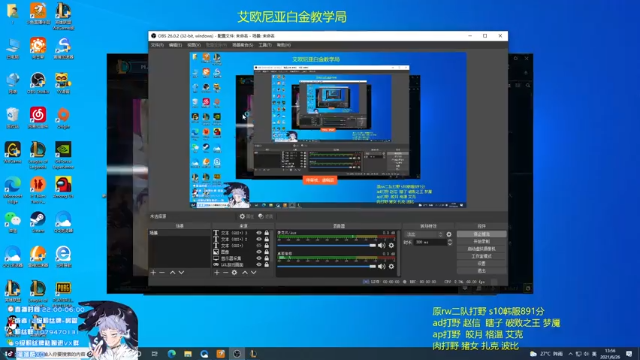Image resolution: width=640 pixels, height=360 pixels.
Task: Open OBS Studio desktop shortcut
Action: pos(38,83)
